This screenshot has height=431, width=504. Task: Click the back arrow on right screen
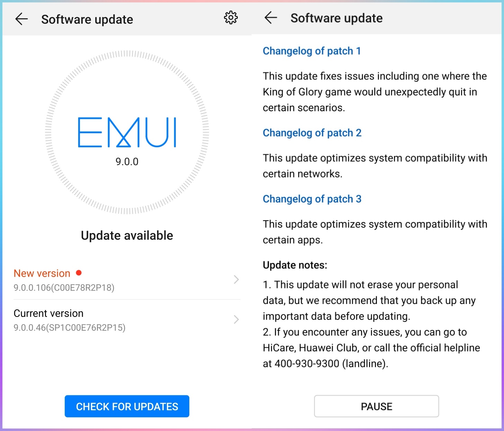pos(271,18)
